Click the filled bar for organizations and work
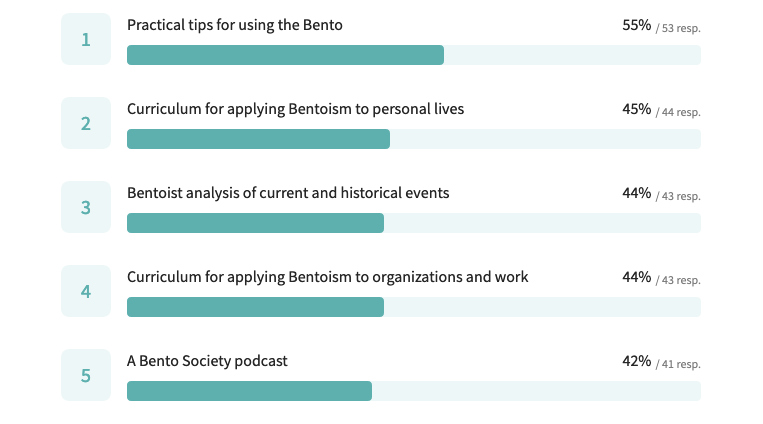 coord(255,307)
